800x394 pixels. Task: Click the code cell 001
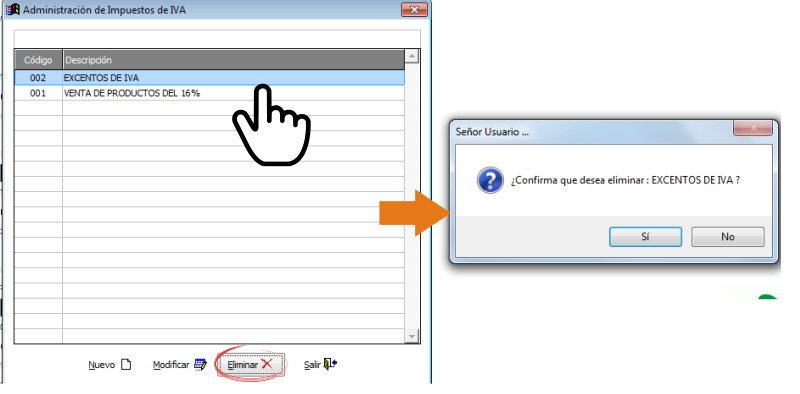coord(38,93)
